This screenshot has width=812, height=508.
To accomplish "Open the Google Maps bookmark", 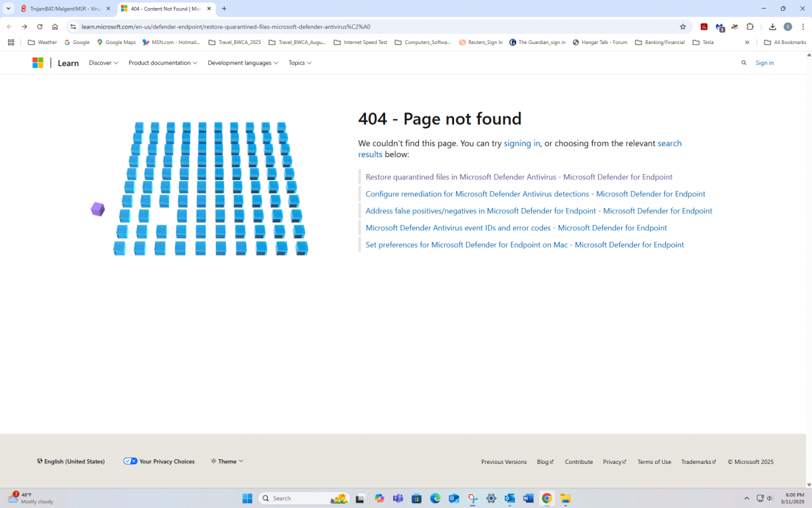I will [x=116, y=42].
